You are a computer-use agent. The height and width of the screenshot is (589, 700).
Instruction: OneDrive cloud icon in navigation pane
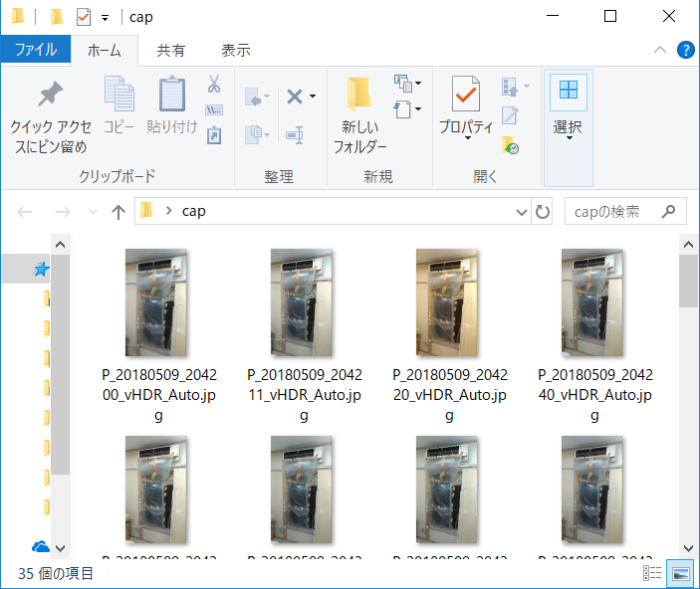click(x=40, y=546)
